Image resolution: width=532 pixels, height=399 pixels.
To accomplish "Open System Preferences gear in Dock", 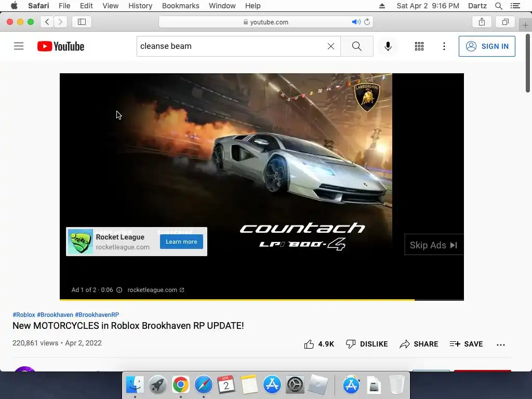I will 295,385.
